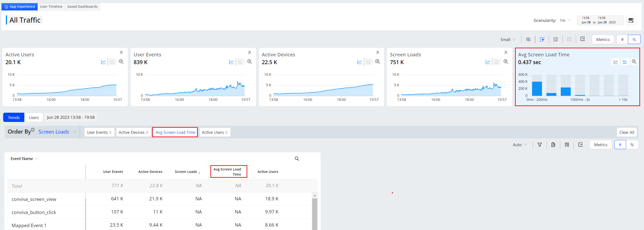
Task: Open diagnostics magnifier on Active Users card
Action: tap(121, 62)
